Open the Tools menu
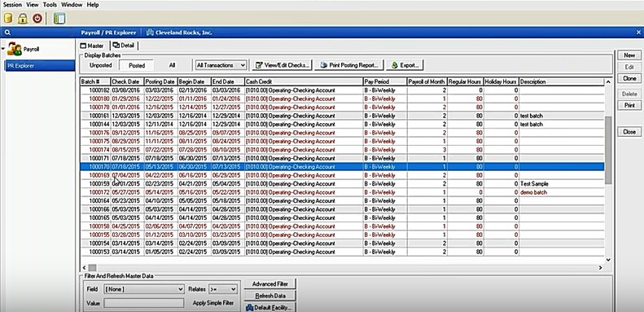 50,5
